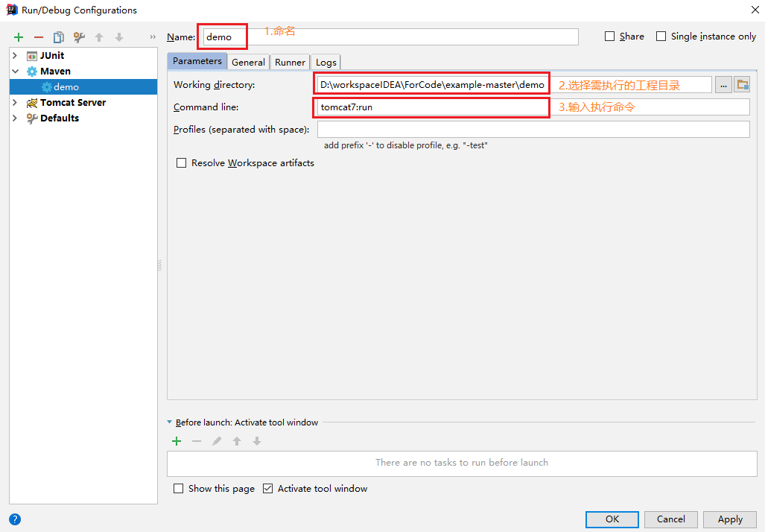Move before launch task up
This screenshot has width=765, height=532.
[237, 441]
